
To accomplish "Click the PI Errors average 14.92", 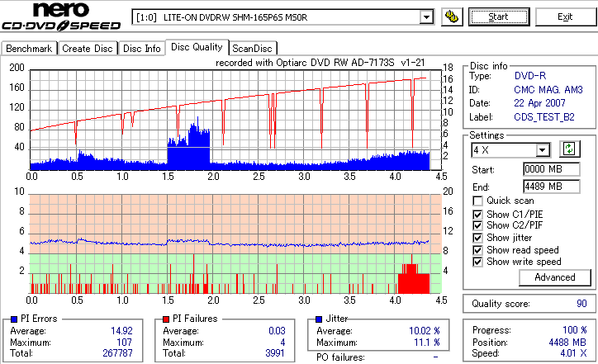I will pos(121,331).
